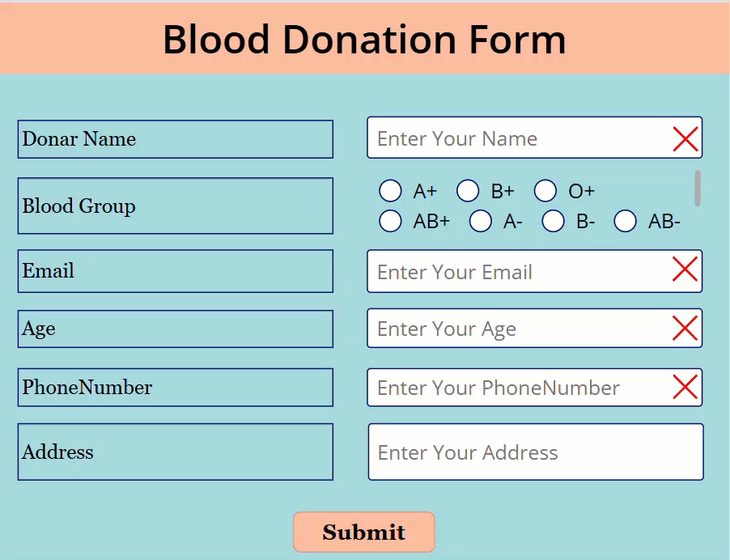The width and height of the screenshot is (730, 560).
Task: Select the B+ blood group
Action: click(468, 191)
